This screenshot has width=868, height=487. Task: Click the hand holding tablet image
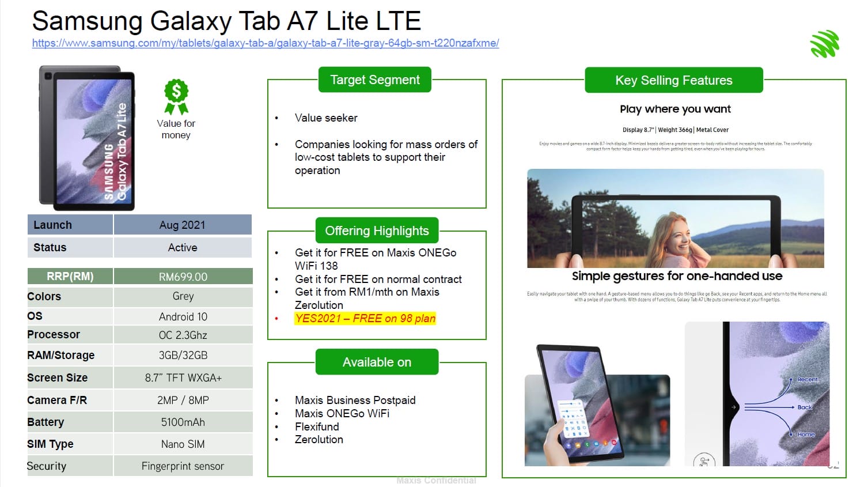[597, 405]
